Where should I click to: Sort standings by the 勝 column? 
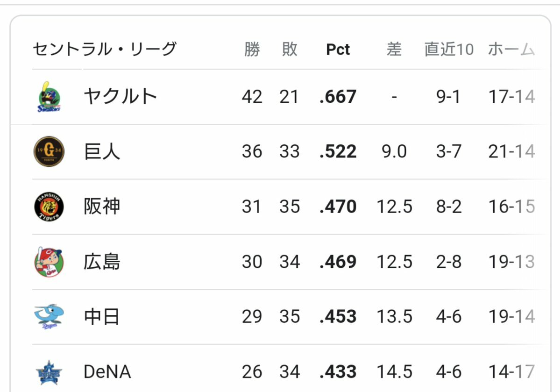(252, 50)
